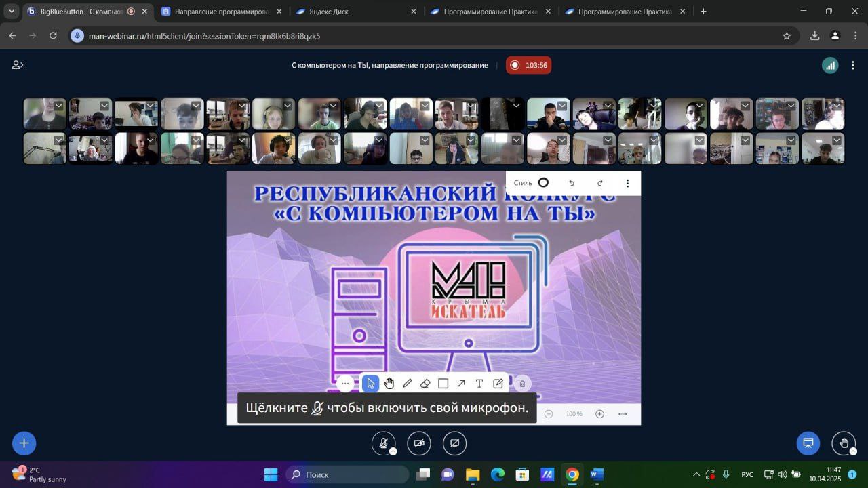This screenshot has width=868, height=488.
Task: Choose the sticky note tool
Action: 498,384
